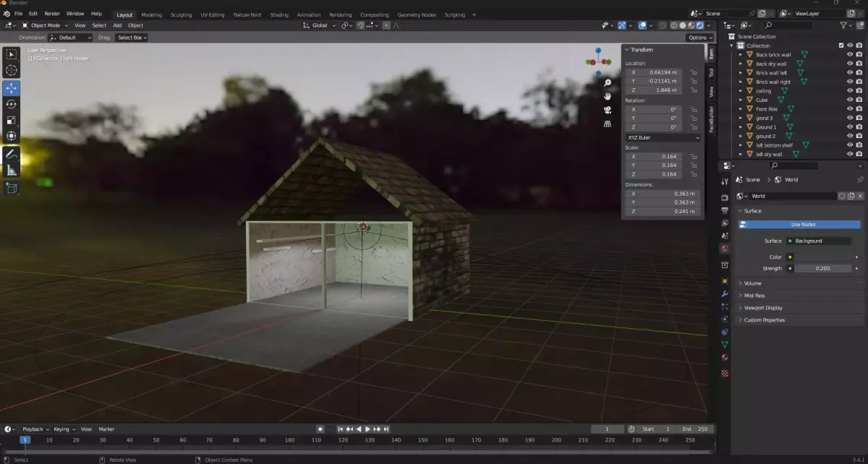Open the Options dropdown in viewport header

[699, 38]
